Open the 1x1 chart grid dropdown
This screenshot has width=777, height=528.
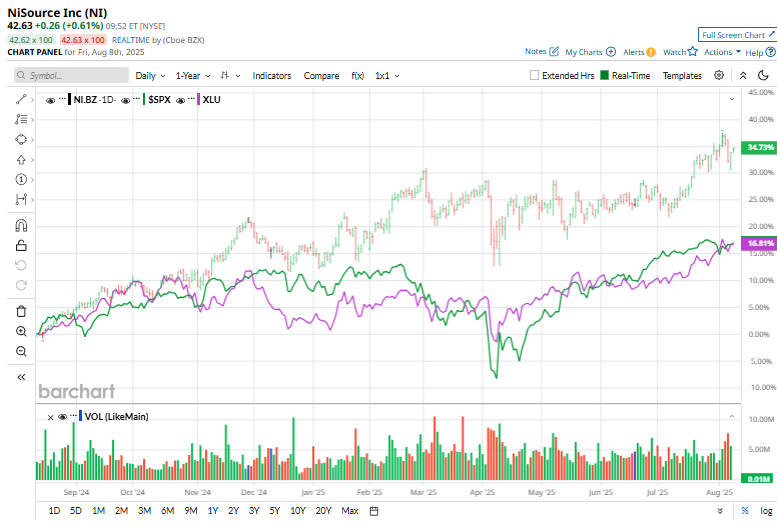click(387, 76)
